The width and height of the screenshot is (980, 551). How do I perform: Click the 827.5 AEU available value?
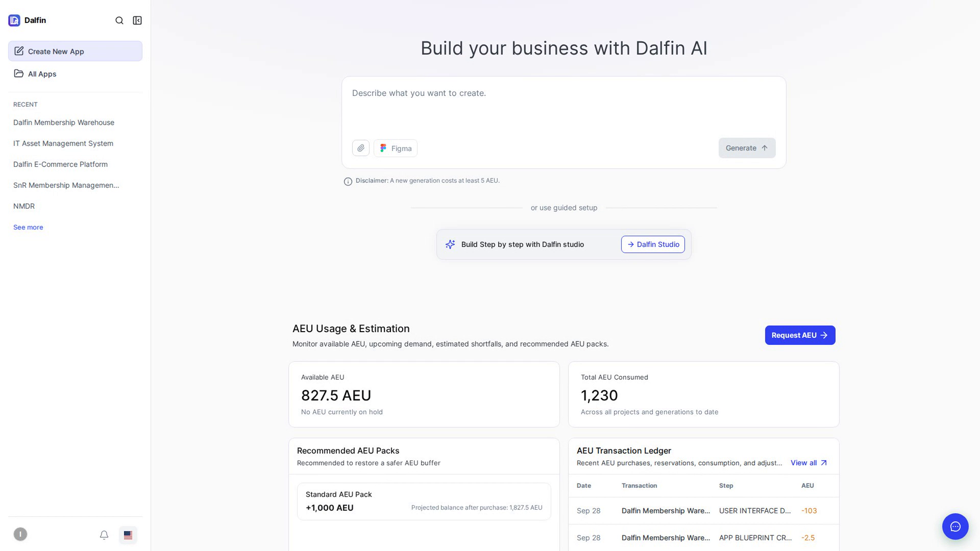pos(336,395)
